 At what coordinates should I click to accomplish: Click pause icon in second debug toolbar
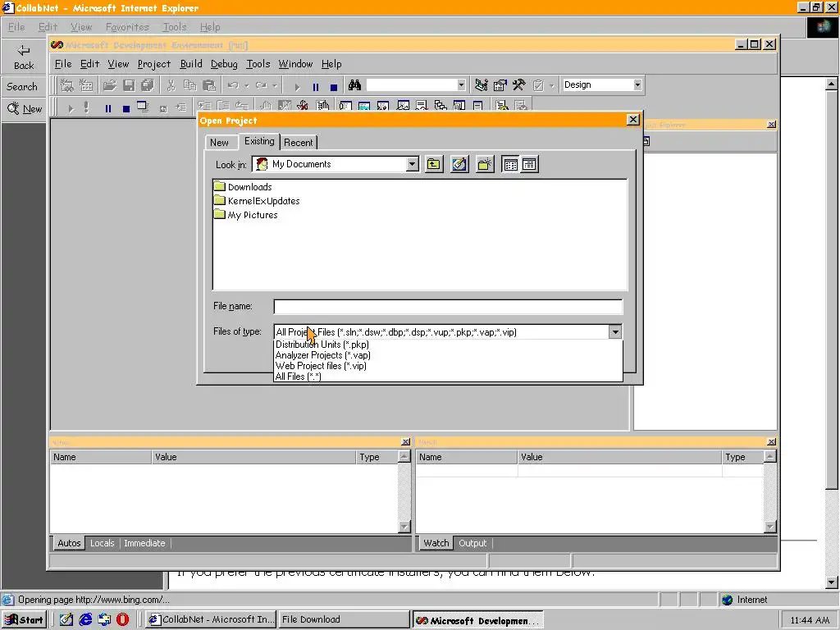(x=108, y=109)
